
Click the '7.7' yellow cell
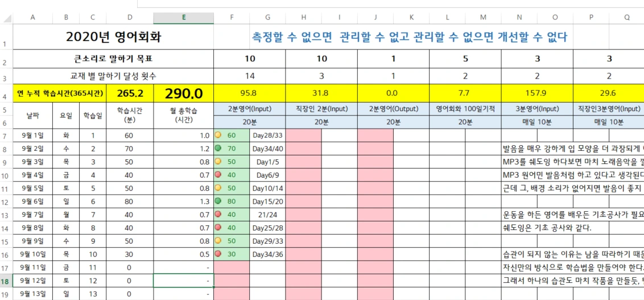click(465, 93)
